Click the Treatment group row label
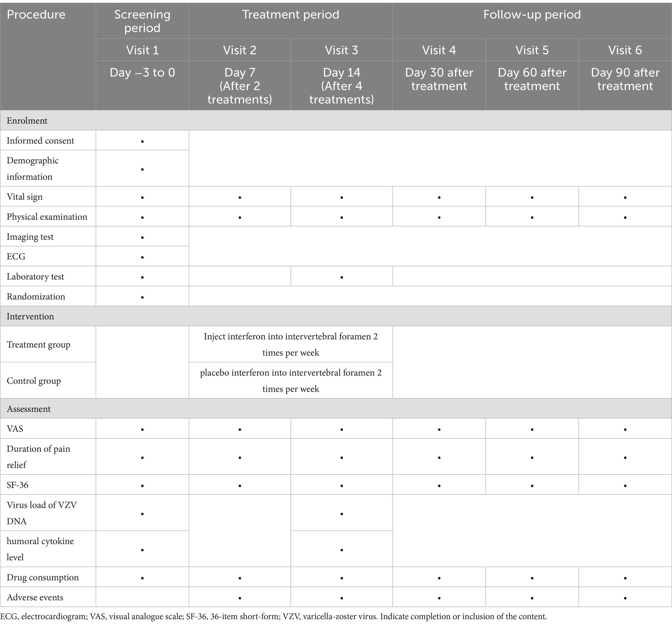 click(39, 345)
